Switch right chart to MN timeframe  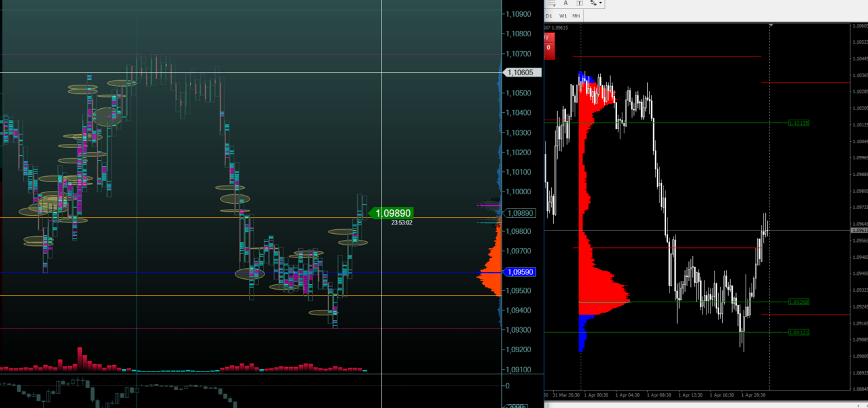[x=577, y=15]
